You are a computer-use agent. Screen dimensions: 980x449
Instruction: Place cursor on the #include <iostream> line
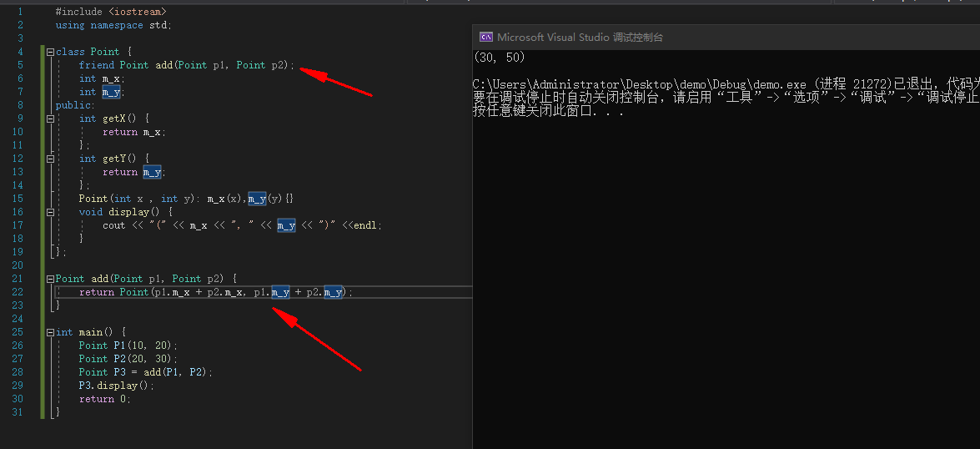pos(110,12)
